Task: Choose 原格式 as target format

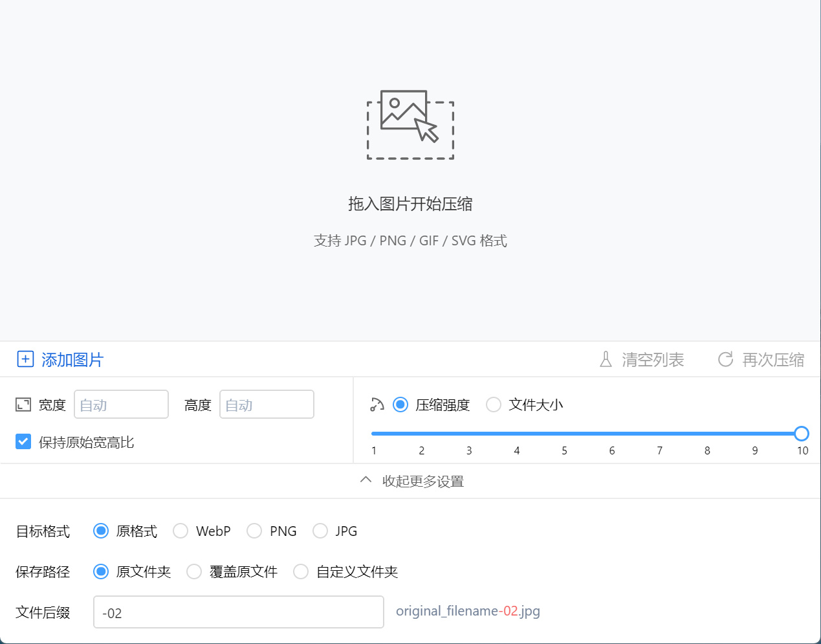Action: 101,531
